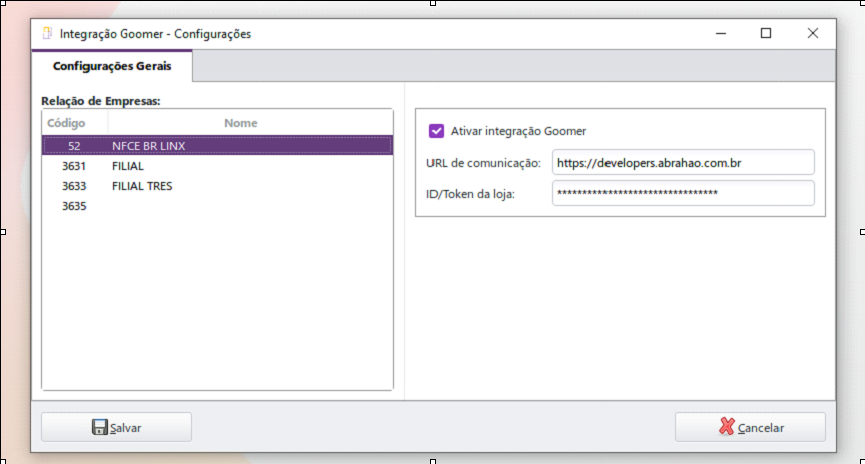Switch to Configurações Gerais tab
This screenshot has width=865, height=464.
click(112, 66)
